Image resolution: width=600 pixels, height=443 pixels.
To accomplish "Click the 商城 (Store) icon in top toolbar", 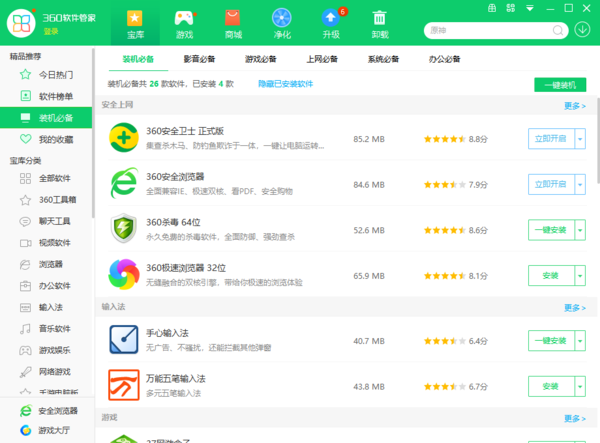I will click(232, 23).
